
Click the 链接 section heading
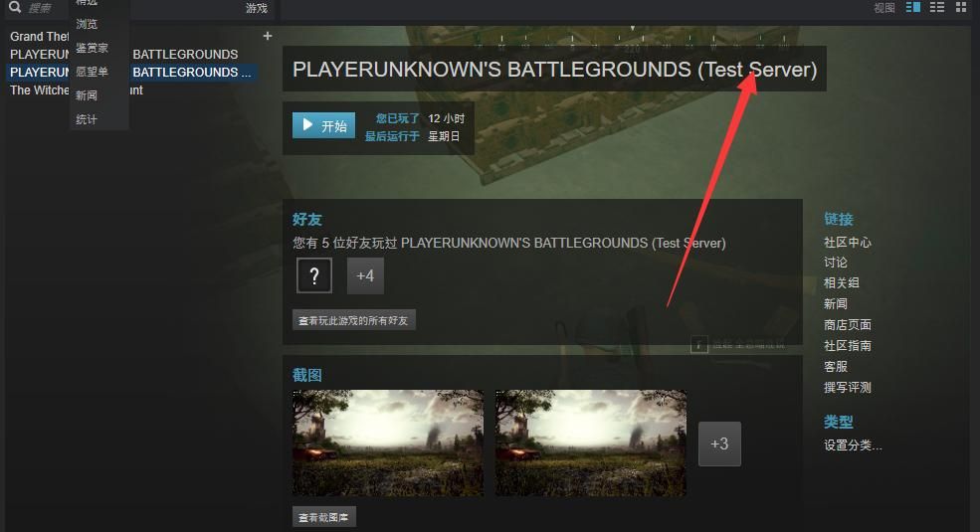[839, 219]
